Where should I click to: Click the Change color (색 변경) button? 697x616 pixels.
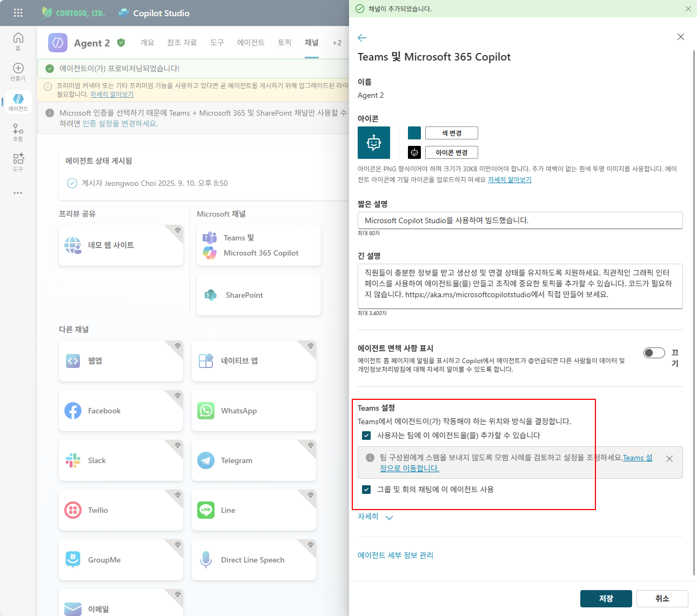point(452,133)
